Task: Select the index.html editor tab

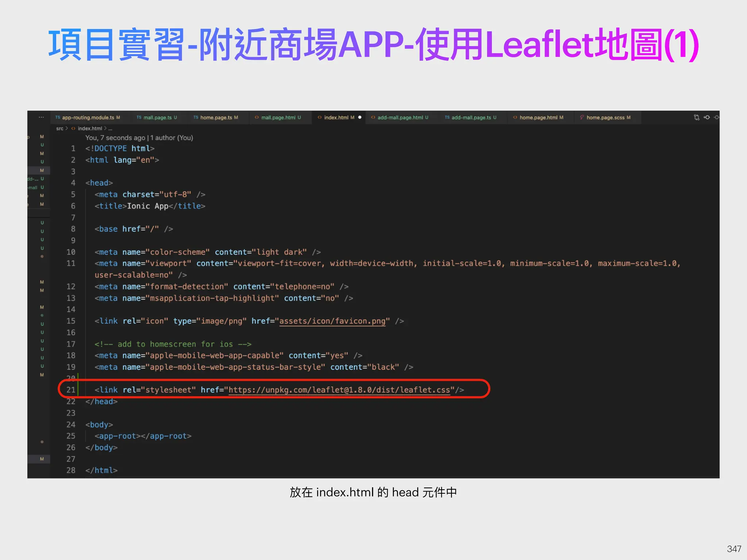Action: (x=339, y=117)
